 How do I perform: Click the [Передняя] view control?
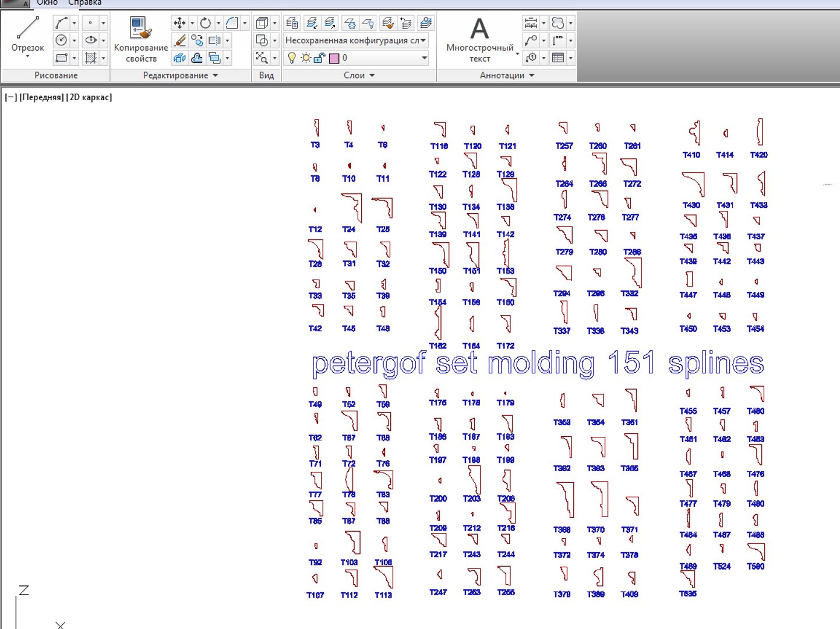pos(41,97)
